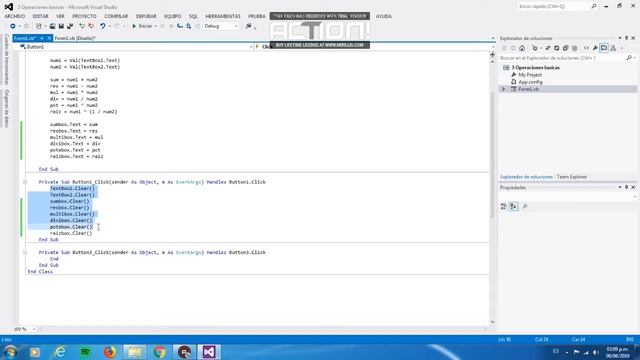
Task: Click the Property Pages wrench in Properties
Action: [x=525, y=207]
